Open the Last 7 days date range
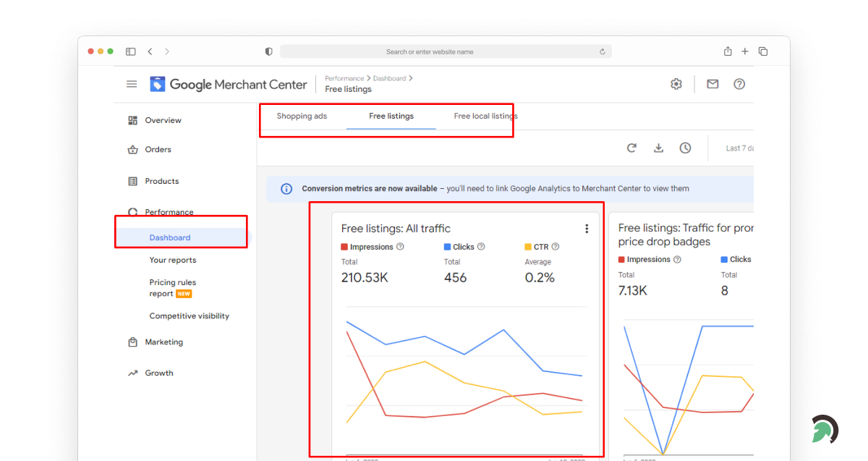 tap(739, 148)
